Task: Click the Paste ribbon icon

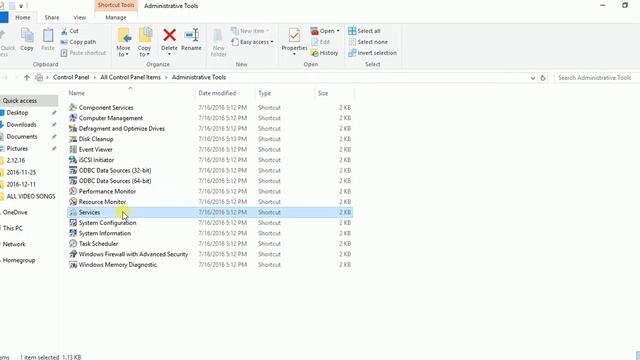Action: [x=48, y=36]
